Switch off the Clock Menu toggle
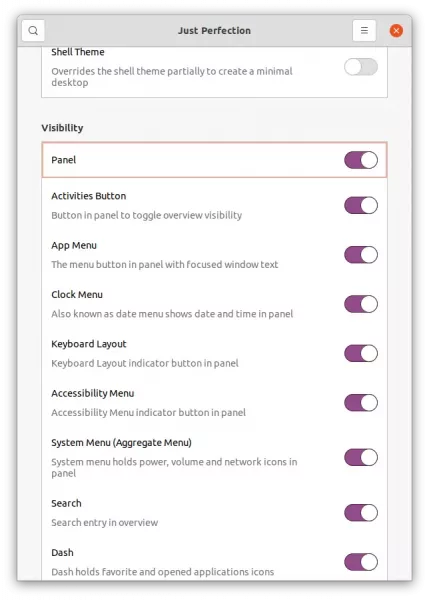The width and height of the screenshot is (429, 600). (x=360, y=304)
